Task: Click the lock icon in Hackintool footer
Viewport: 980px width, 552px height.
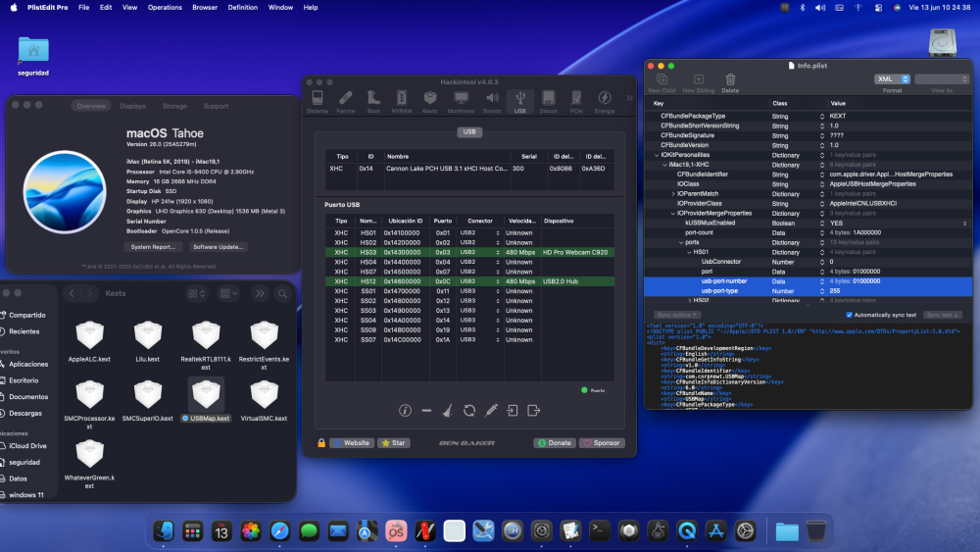Action: point(321,442)
